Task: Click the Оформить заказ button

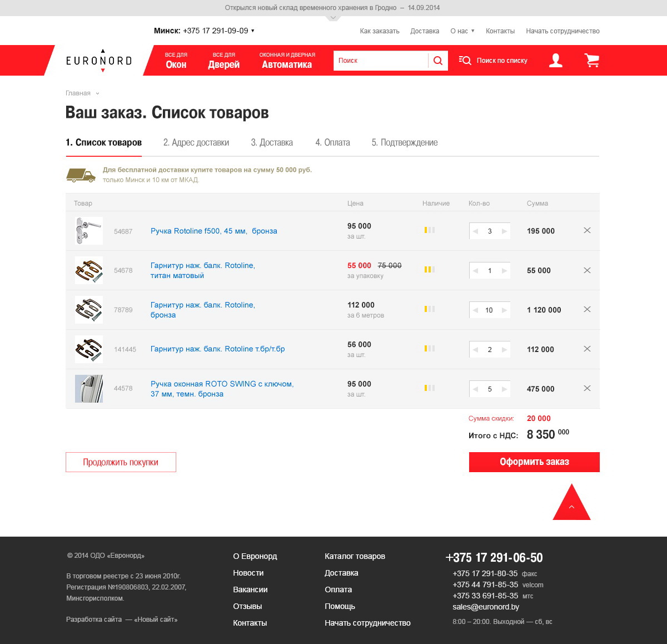Action: tap(534, 462)
